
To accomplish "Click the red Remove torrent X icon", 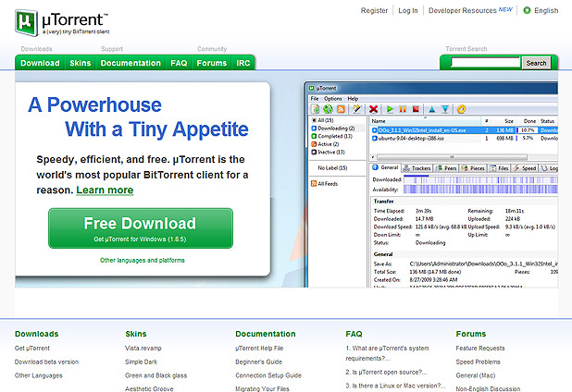I will tap(373, 108).
